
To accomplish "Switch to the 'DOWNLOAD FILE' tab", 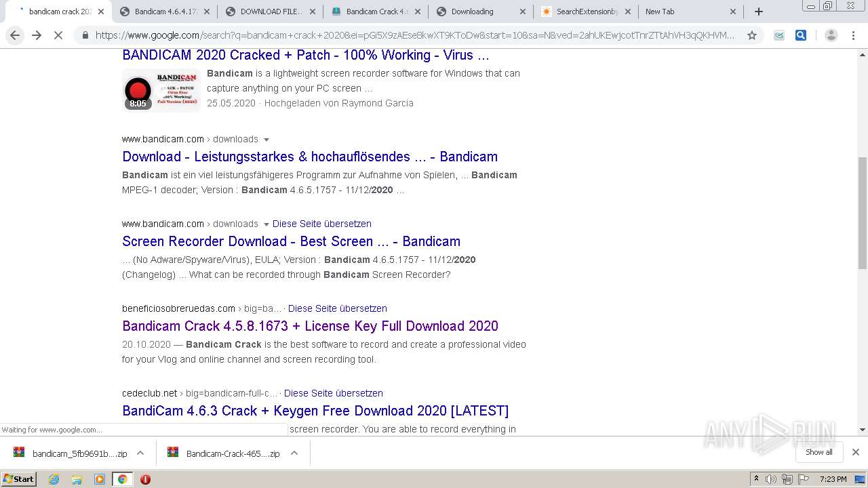I will 270,12.
